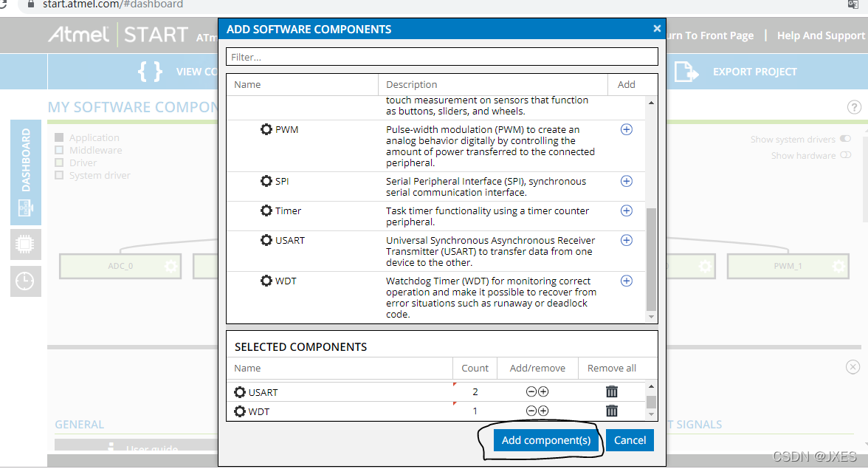Increase WDT count with plus icon
Viewport: 868px width, 469px height.
pos(543,411)
